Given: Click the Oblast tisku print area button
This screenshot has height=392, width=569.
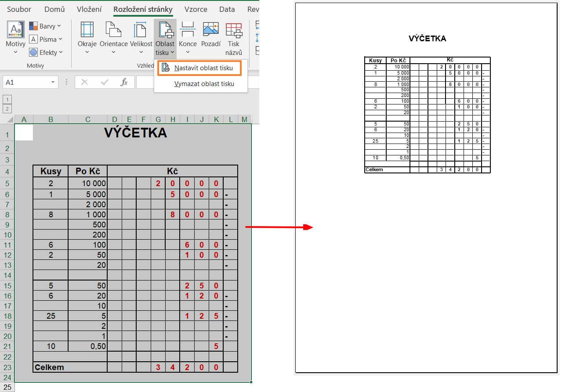Looking at the screenshot, I should click(165, 39).
